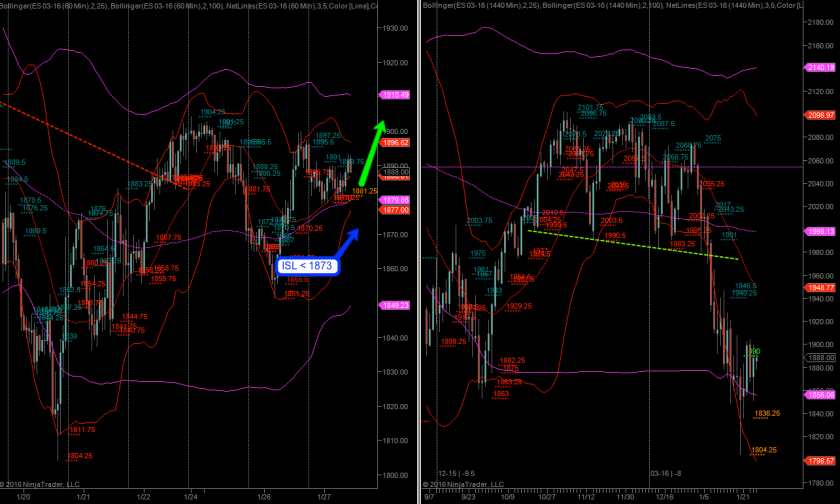Click the 1/21 date on the daily chart
The width and height of the screenshot is (840, 504).
(x=744, y=497)
